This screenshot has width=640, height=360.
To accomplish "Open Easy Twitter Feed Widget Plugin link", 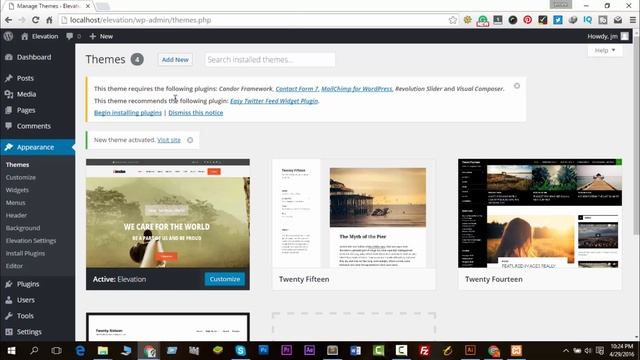I will click(274, 101).
